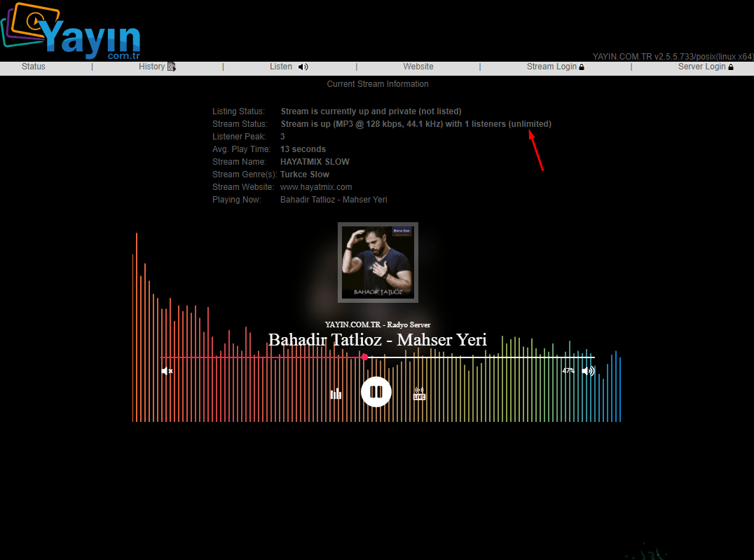Click the LIVE broadcast icon

coord(419,393)
